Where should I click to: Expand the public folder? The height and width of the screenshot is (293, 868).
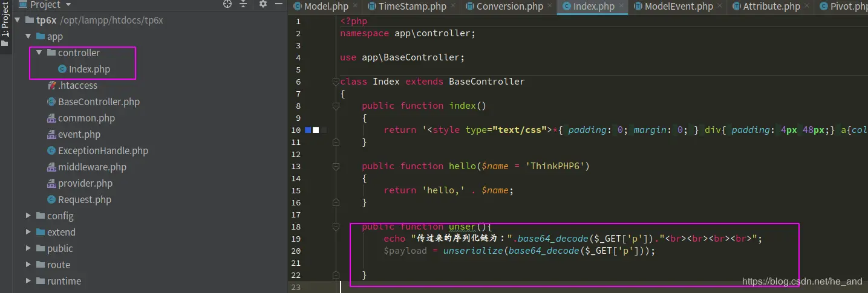[28, 248]
